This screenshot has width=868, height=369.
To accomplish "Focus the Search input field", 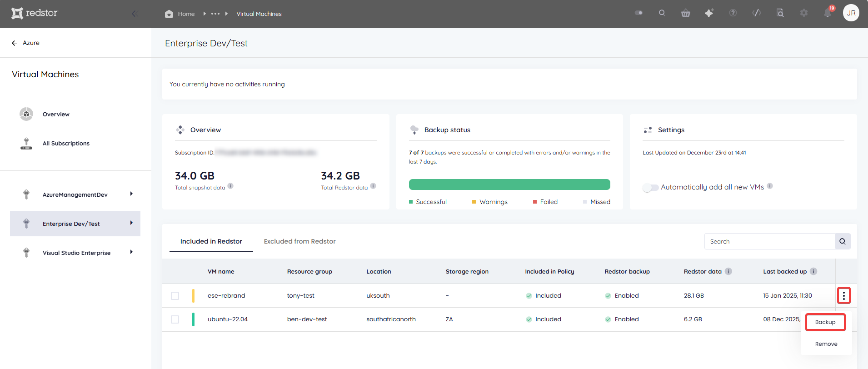I will pos(769,241).
